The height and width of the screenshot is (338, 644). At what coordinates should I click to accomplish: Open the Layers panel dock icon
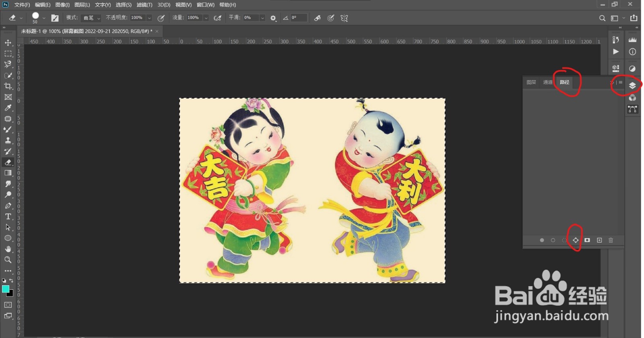(x=632, y=85)
